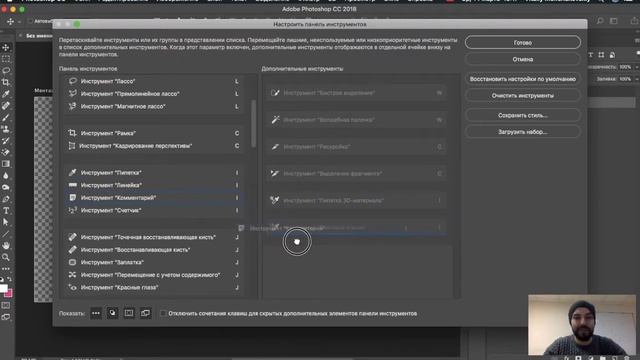640x360 pixels.
Task: Select the Crop tool in left toolbar
Action: pyautogui.click(x=6, y=82)
